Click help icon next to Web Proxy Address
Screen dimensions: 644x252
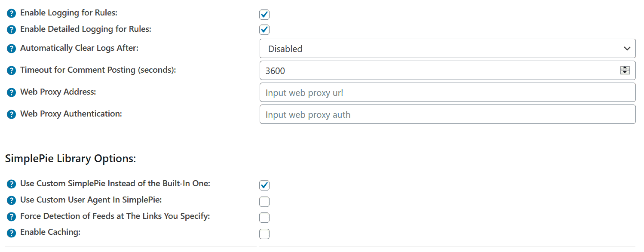point(12,92)
